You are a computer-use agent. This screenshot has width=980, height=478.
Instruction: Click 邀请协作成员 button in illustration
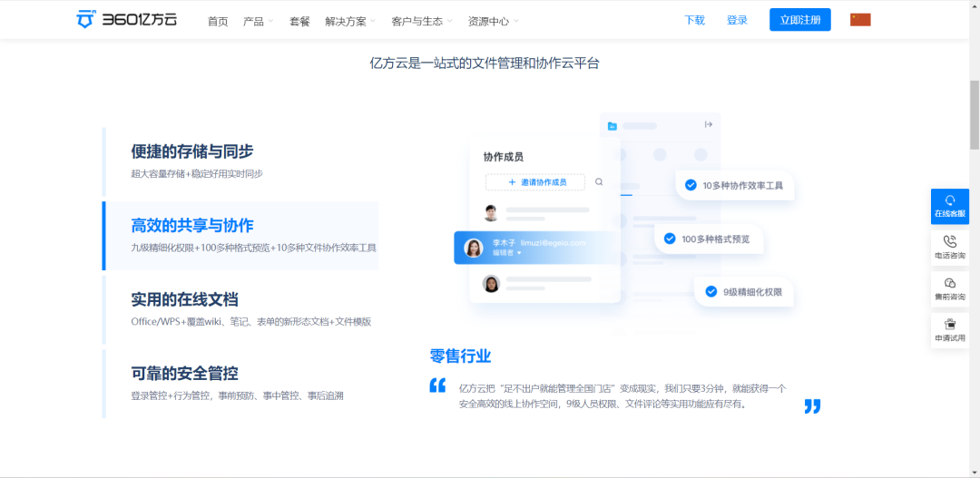coord(535,181)
